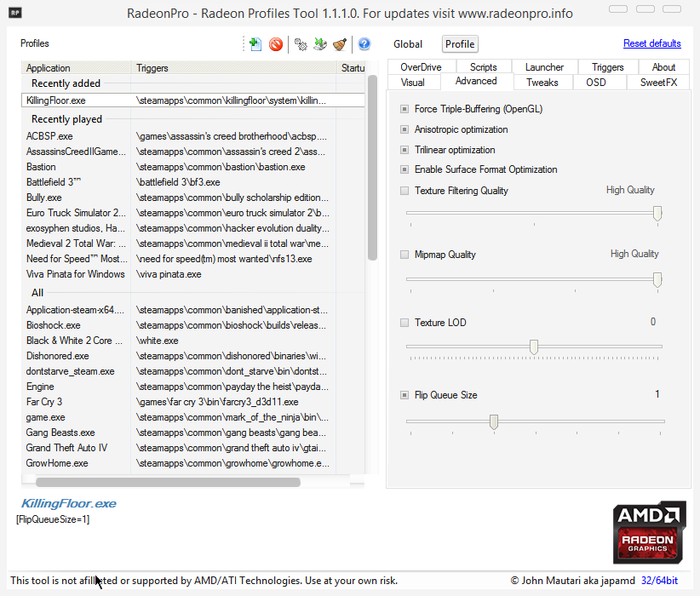
Task: Toggle Anisotropic optimization checkbox
Action: [405, 129]
